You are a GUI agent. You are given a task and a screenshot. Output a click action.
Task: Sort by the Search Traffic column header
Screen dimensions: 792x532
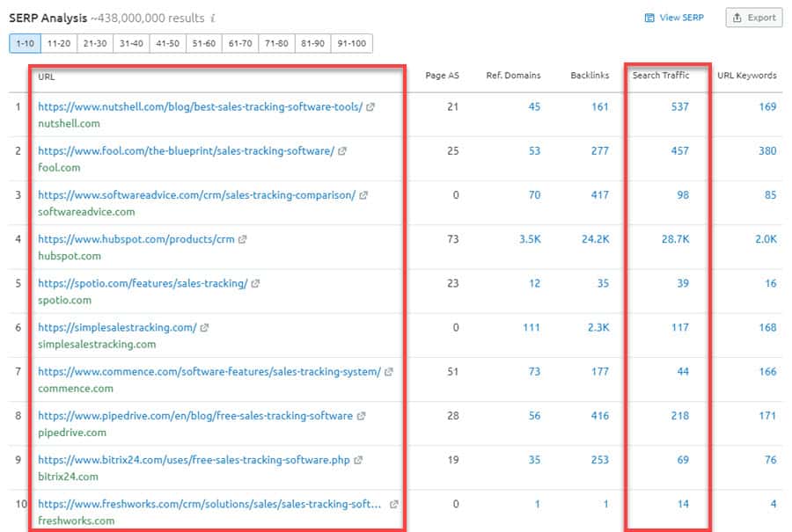[660, 76]
